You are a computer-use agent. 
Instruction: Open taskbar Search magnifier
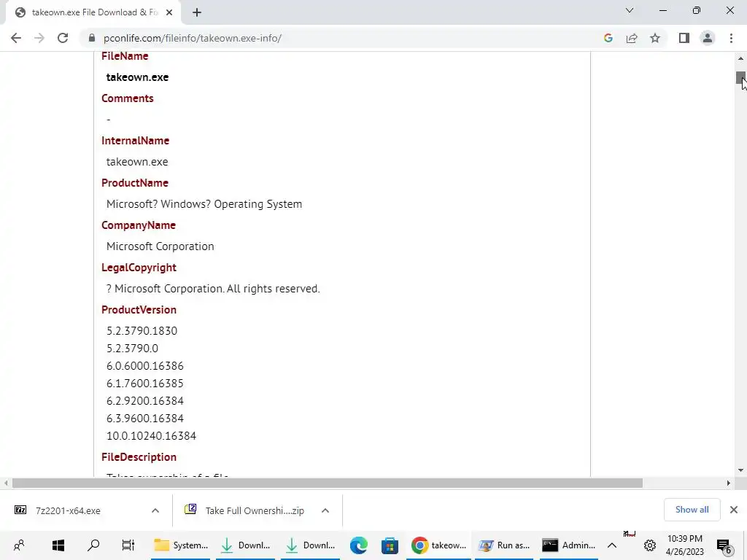93,545
